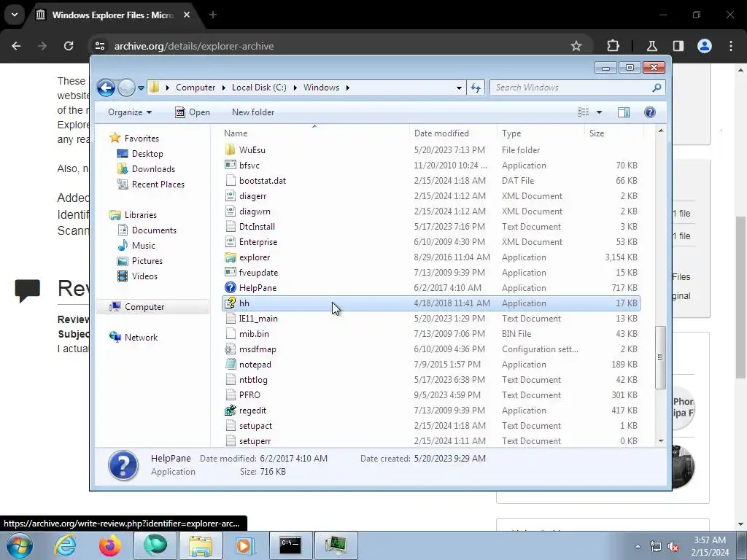Launch Firefox from the taskbar
Viewport: 747px width, 560px height.
109,545
